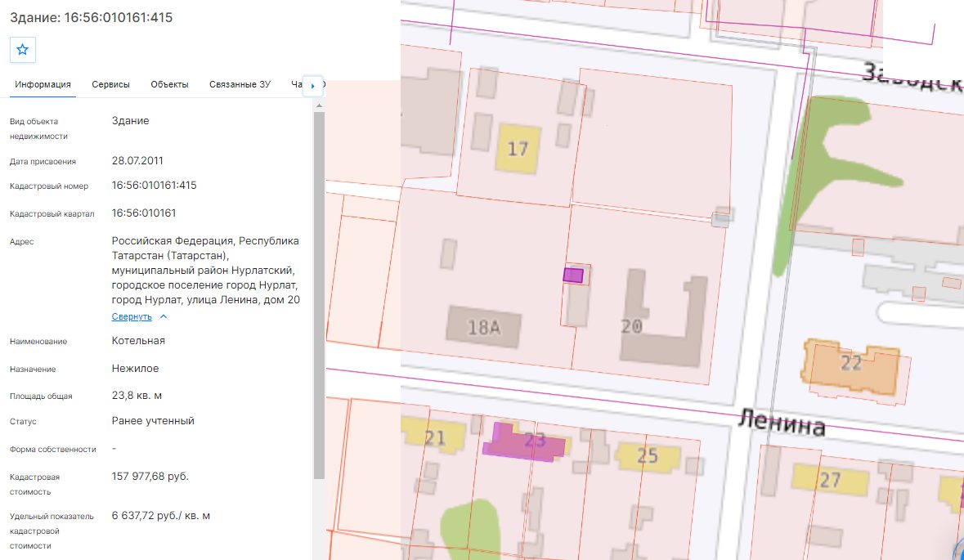Open the Информация tab

point(43,84)
